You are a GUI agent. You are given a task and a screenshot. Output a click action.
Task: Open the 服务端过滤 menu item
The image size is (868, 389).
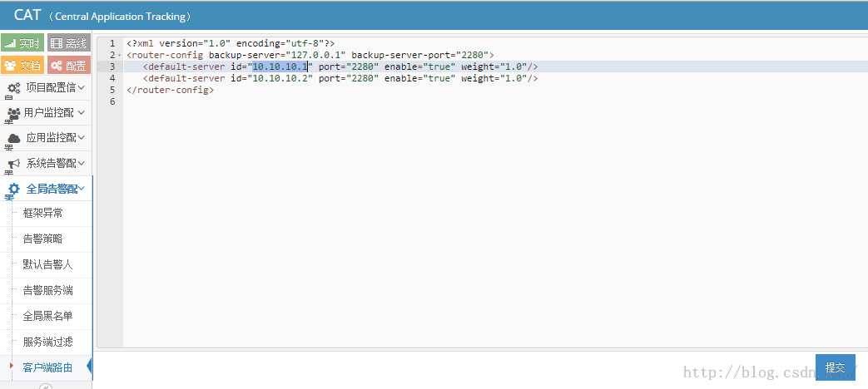point(47,342)
